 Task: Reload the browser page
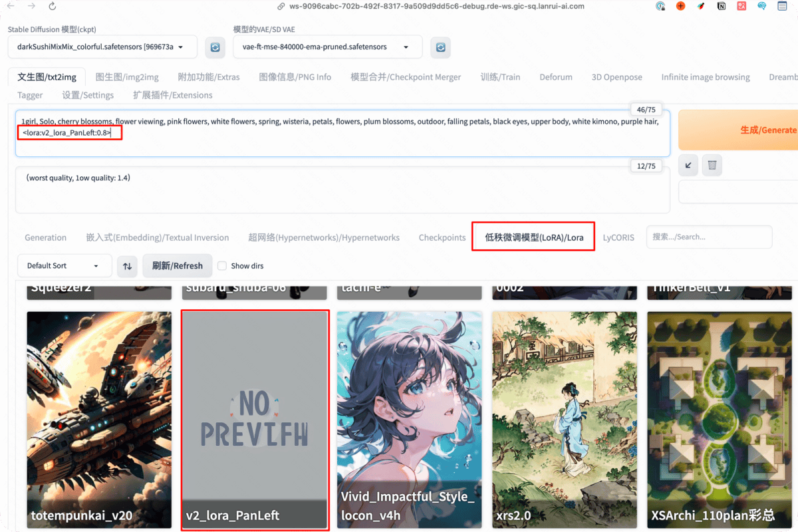point(53,6)
